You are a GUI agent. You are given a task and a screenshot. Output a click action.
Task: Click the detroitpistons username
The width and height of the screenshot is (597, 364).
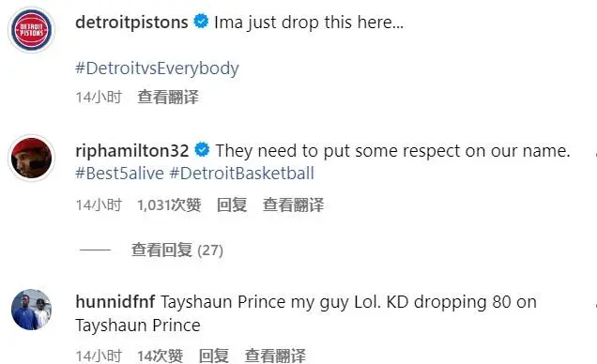pyautogui.click(x=131, y=23)
